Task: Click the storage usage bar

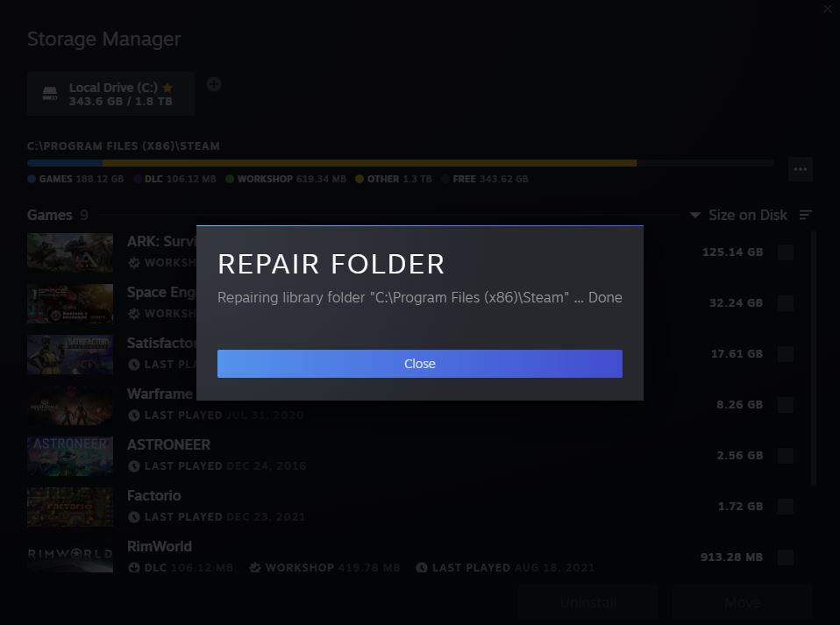Action: (x=400, y=163)
